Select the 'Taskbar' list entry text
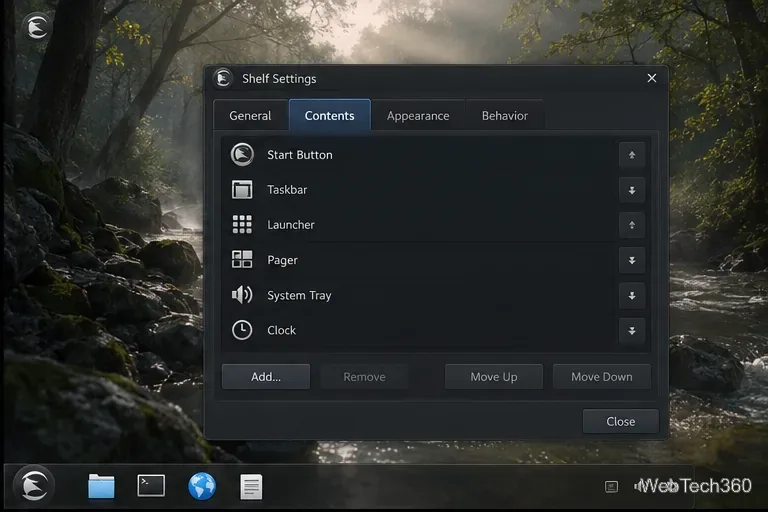The height and width of the screenshot is (512, 768). click(287, 190)
